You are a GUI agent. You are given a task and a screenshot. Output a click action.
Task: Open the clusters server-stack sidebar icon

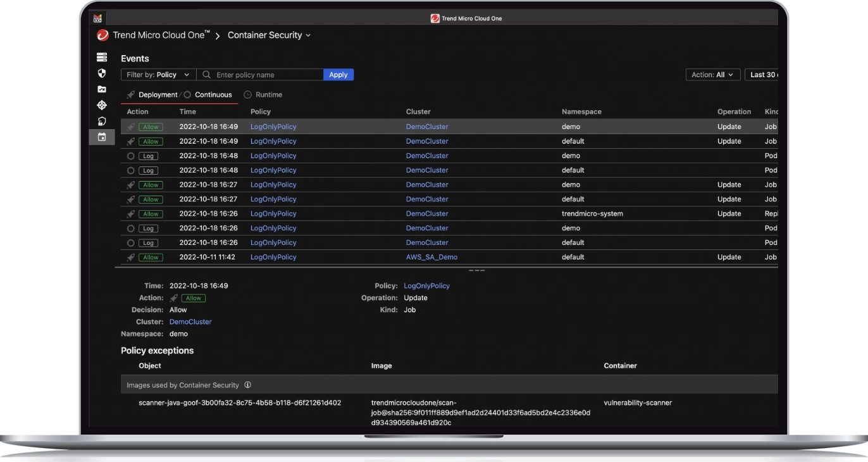pyautogui.click(x=102, y=58)
